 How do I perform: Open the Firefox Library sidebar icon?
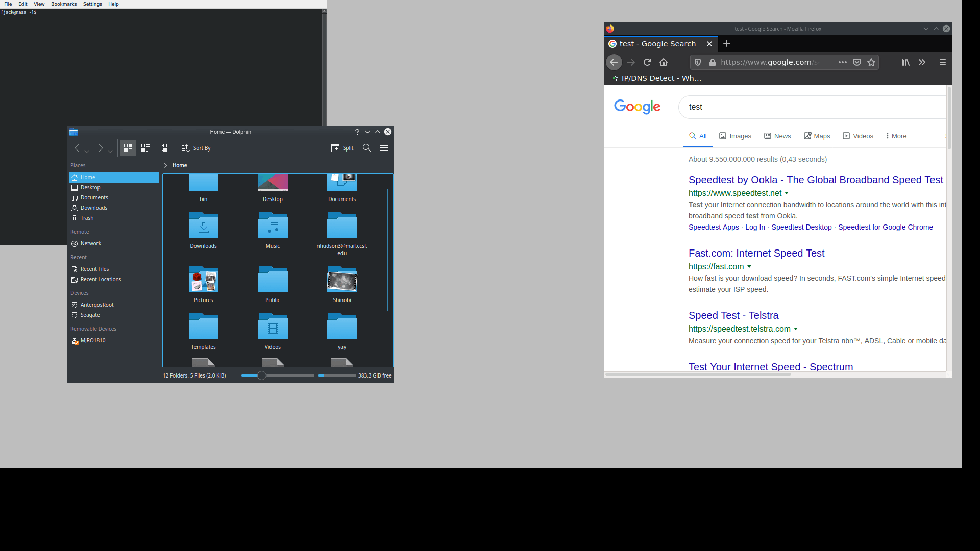[905, 62]
